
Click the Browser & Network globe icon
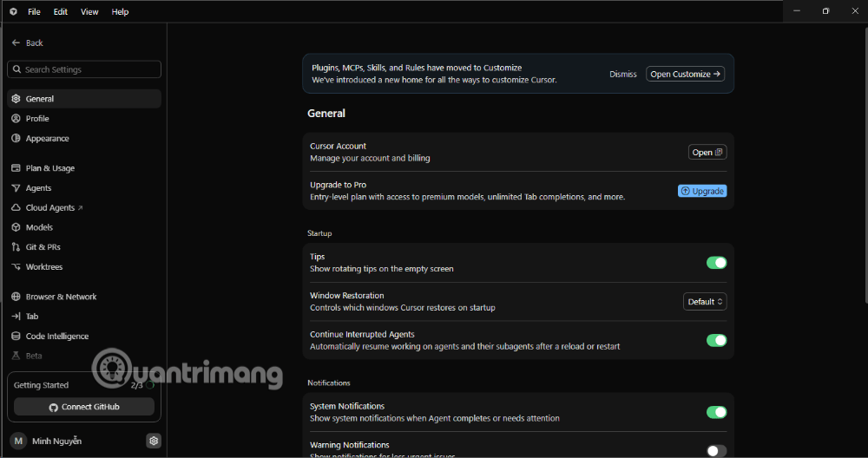[x=16, y=297]
